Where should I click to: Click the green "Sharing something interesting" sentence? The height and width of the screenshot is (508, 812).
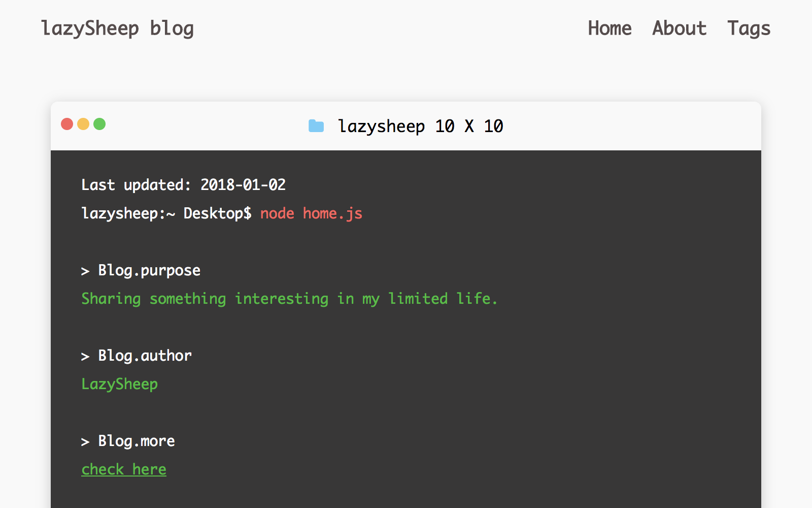[289, 299]
